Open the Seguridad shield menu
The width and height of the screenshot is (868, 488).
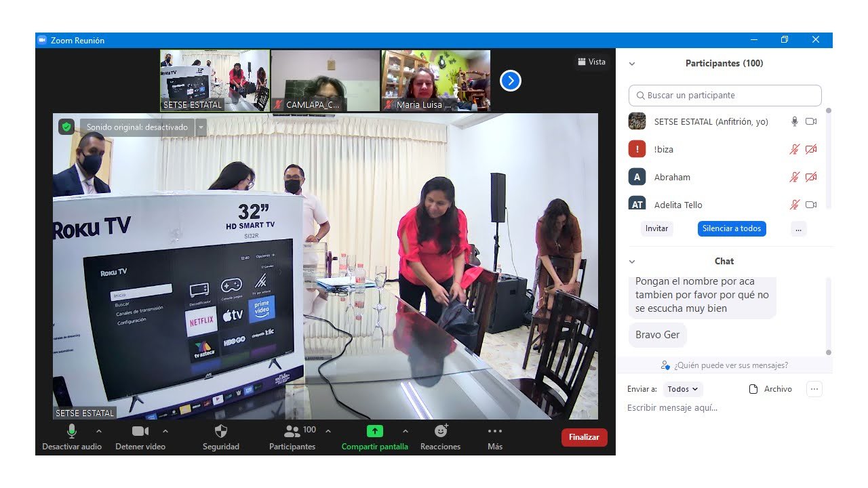point(221,437)
